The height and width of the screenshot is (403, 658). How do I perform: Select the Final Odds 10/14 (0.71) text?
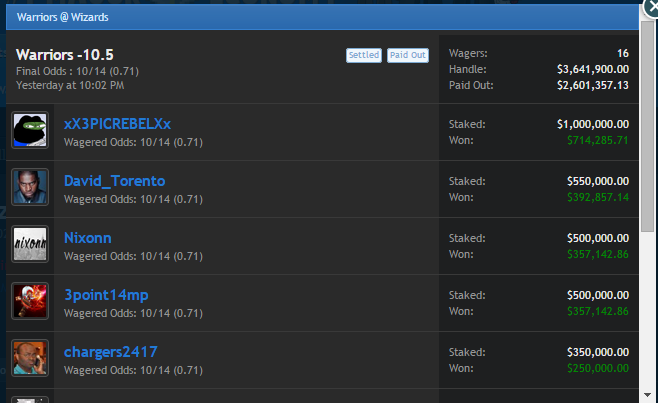tap(77, 71)
